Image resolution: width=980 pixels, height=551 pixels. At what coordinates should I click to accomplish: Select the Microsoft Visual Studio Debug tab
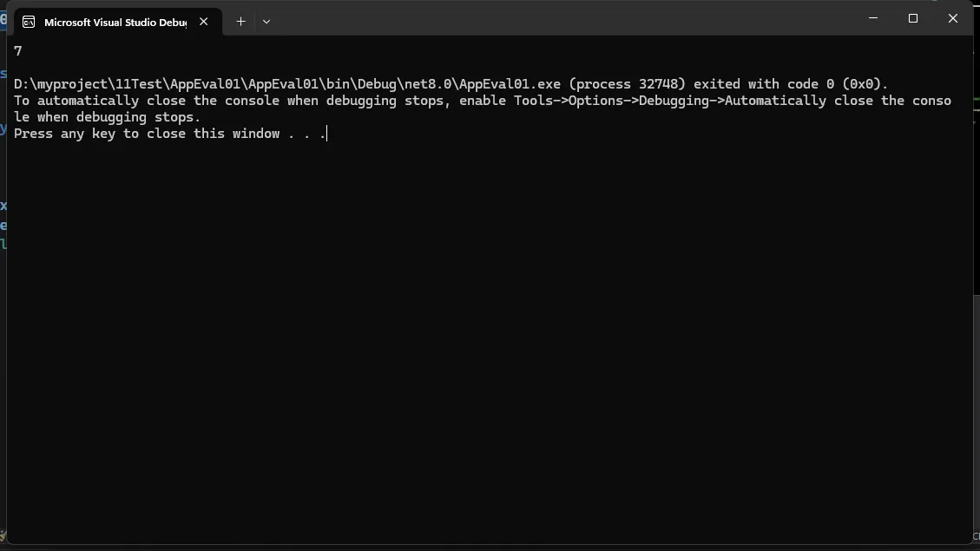(x=117, y=22)
